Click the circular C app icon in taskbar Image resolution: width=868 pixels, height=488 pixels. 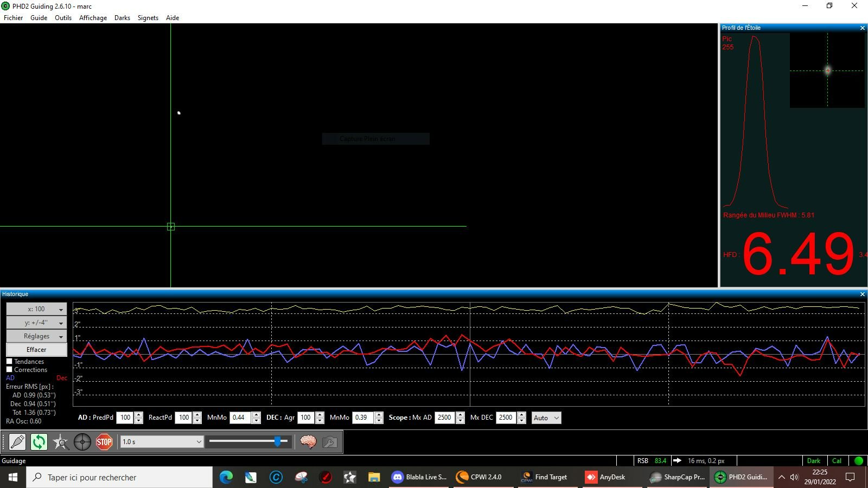click(x=276, y=477)
